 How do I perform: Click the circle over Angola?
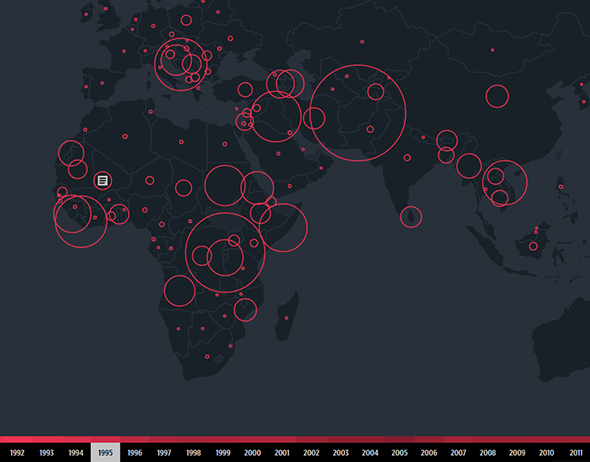point(179,291)
